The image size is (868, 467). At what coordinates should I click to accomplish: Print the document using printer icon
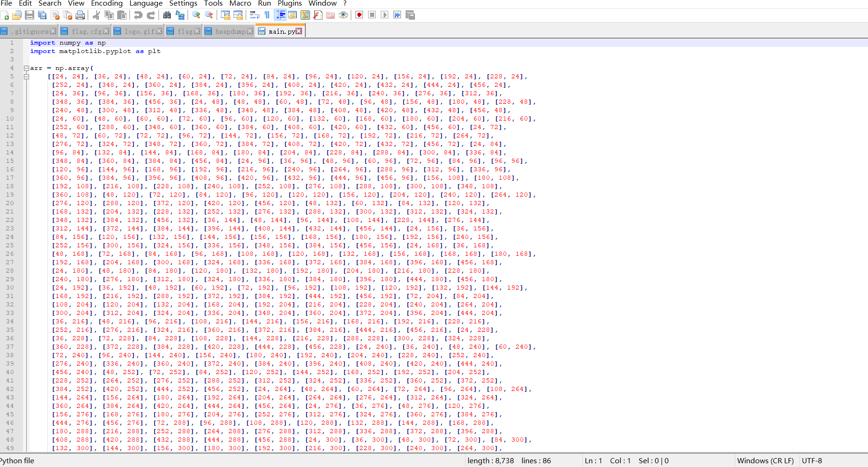[x=80, y=15]
